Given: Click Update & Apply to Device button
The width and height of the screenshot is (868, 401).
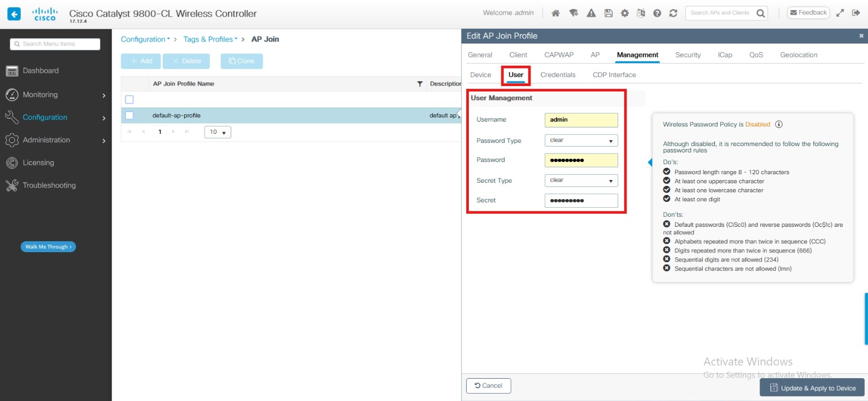Looking at the screenshot, I should (x=812, y=388).
